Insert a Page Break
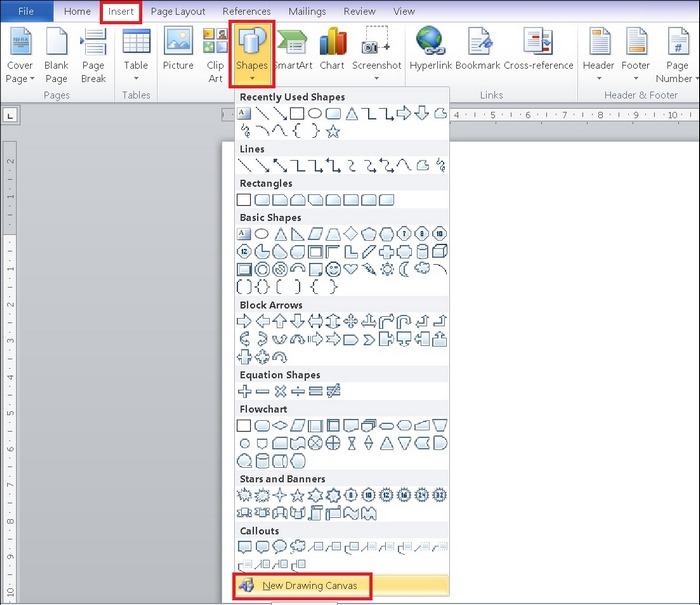Image resolution: width=700 pixels, height=605 pixels. tap(93, 55)
